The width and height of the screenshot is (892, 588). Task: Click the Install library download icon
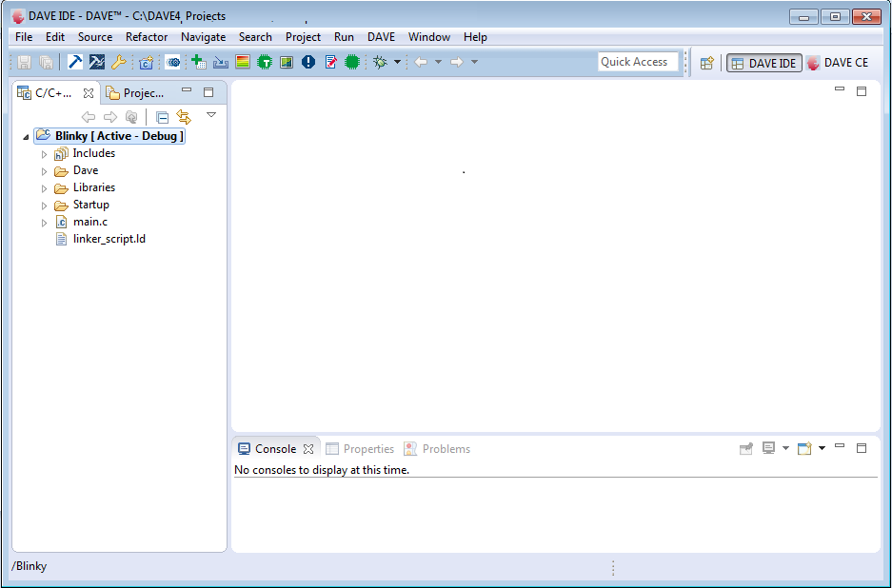click(221, 62)
